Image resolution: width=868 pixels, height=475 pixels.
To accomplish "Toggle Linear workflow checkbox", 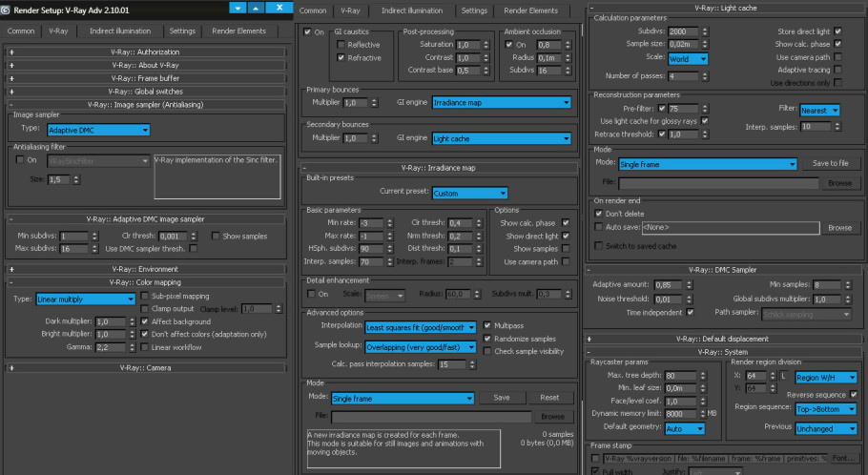I will pos(144,347).
